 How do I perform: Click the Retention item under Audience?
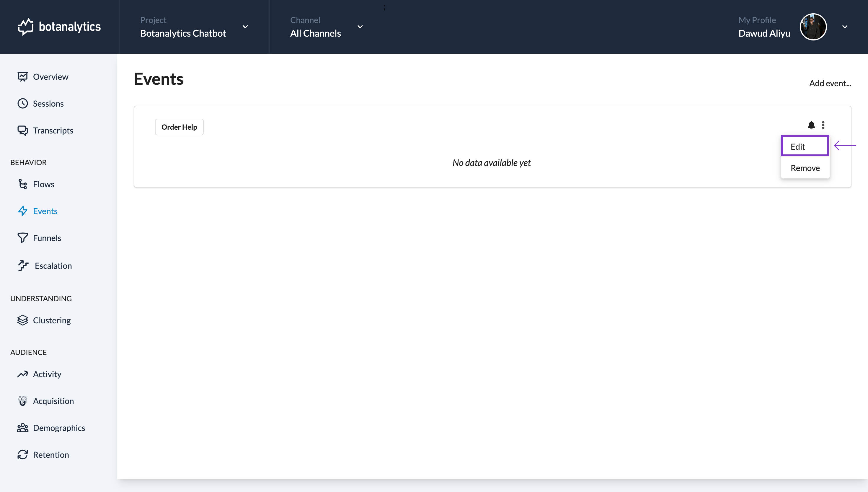click(x=51, y=454)
